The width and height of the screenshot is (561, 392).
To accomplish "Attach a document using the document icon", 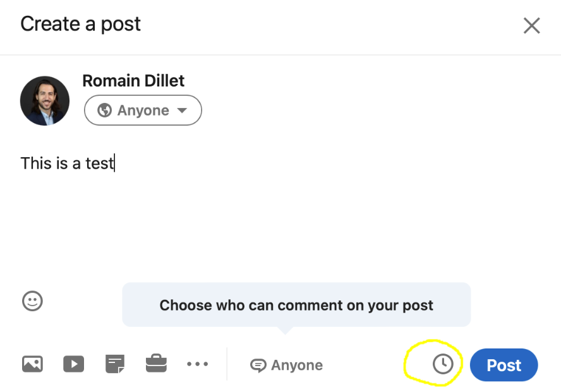I will (x=115, y=364).
